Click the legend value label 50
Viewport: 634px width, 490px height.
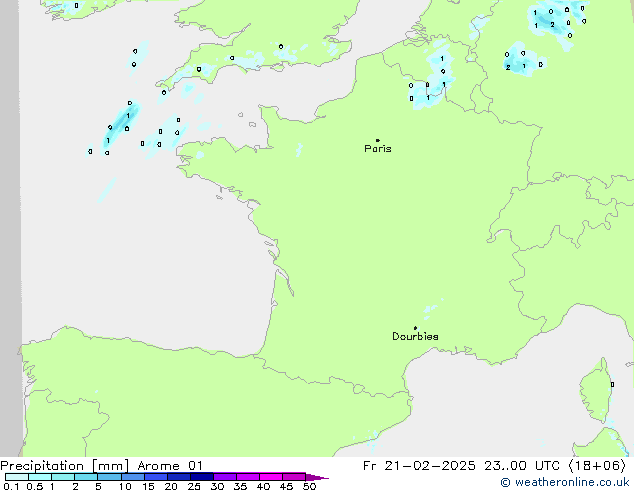310,486
